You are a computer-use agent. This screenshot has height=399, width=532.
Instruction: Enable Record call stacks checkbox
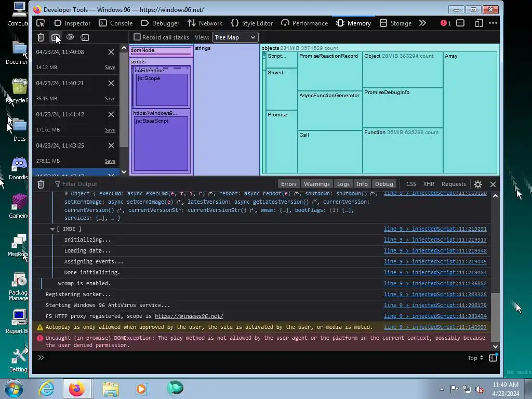pos(137,37)
